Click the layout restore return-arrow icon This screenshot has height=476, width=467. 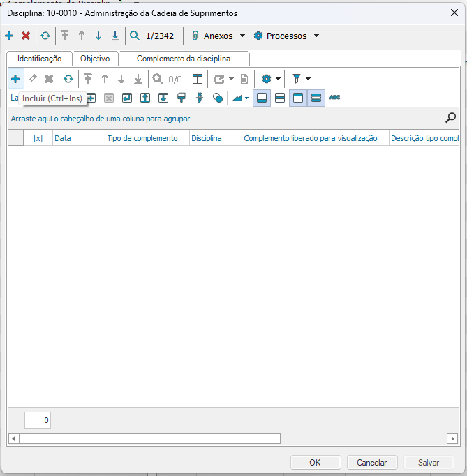(x=127, y=98)
